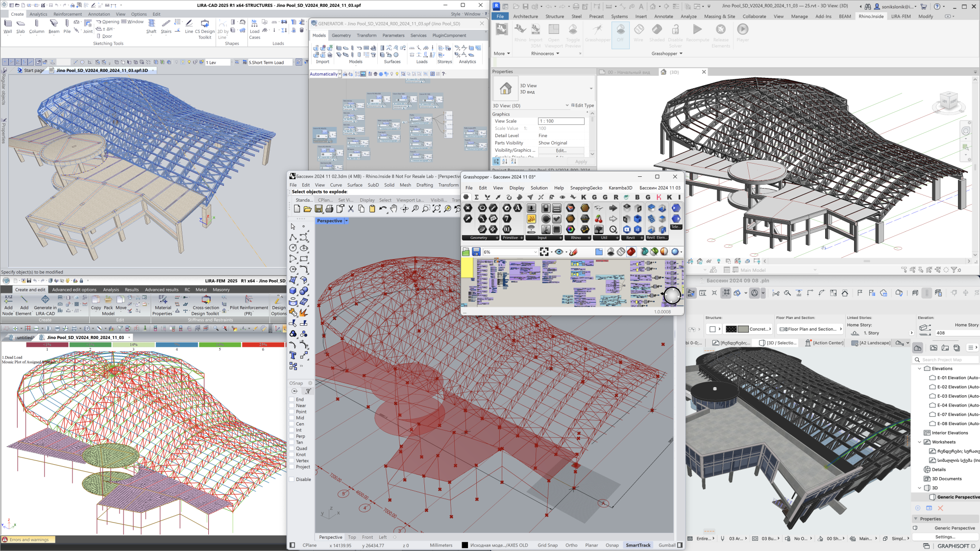The width and height of the screenshot is (980, 551).
Task: Click the Rhino Pan hand tool
Action: [x=393, y=209]
